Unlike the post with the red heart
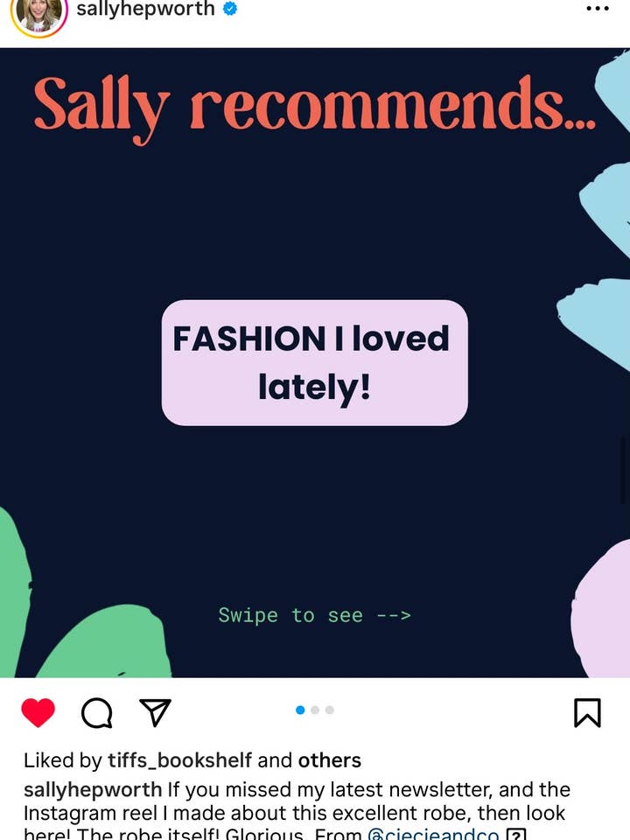Image resolution: width=630 pixels, height=840 pixels. (x=38, y=712)
